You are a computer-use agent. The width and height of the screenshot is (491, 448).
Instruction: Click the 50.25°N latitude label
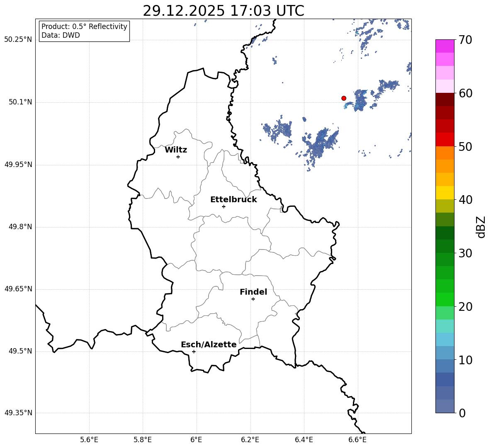[x=18, y=40]
